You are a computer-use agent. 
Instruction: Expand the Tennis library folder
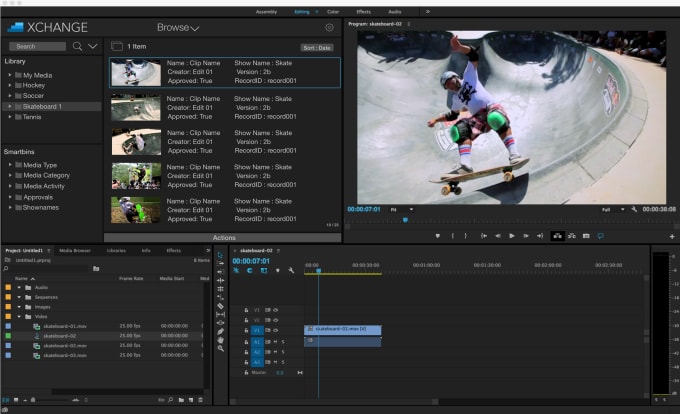[x=10, y=117]
